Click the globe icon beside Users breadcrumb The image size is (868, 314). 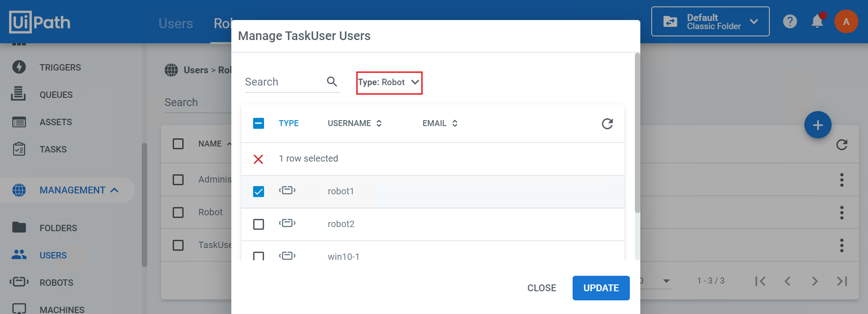171,70
